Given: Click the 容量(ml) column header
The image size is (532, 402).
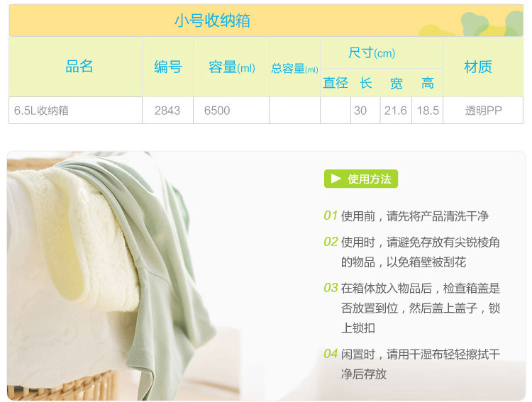Looking at the screenshot, I should pos(231,67).
